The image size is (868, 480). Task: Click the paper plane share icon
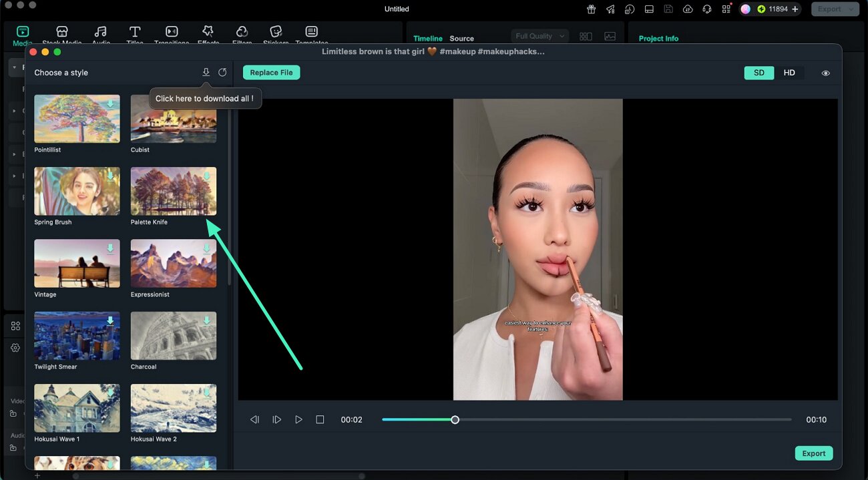610,9
